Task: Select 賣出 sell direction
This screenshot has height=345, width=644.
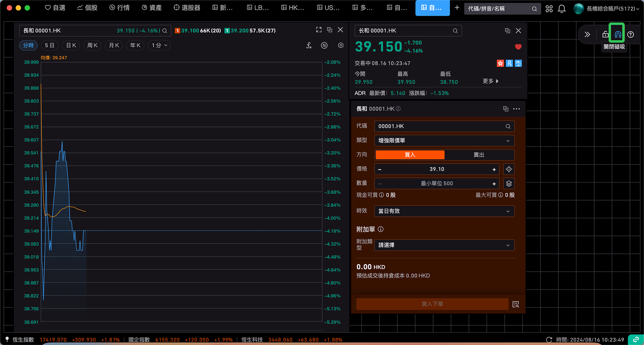Action: click(x=479, y=155)
